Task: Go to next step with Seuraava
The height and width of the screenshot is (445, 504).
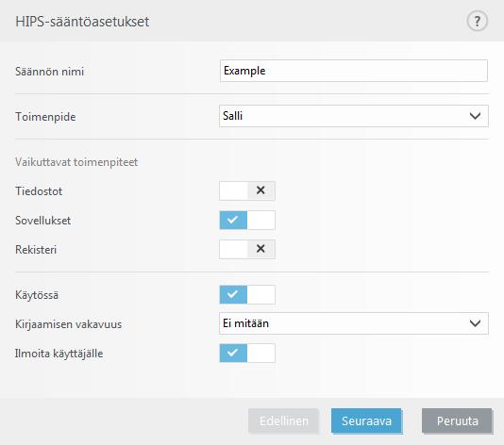Action: tap(366, 420)
